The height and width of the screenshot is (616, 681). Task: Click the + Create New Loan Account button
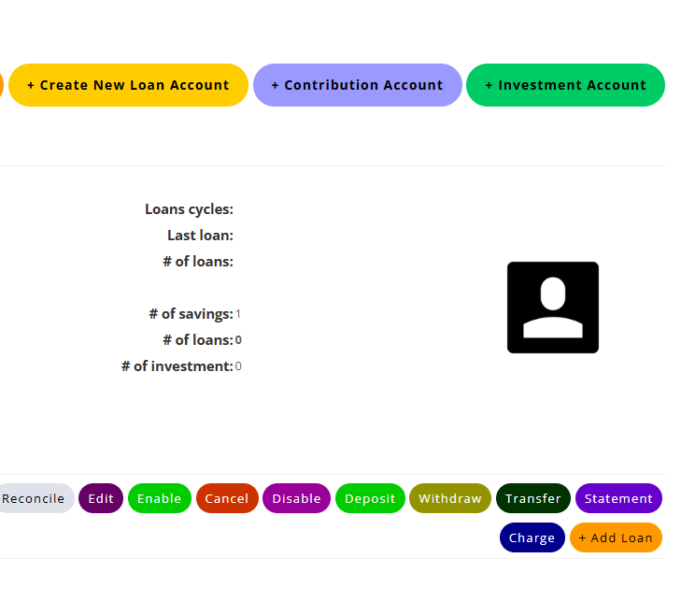128,85
